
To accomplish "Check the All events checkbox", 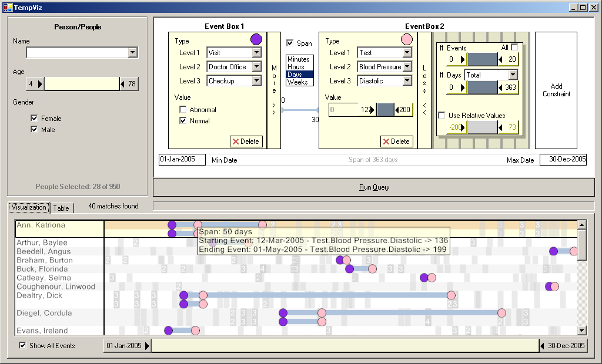I will (514, 47).
